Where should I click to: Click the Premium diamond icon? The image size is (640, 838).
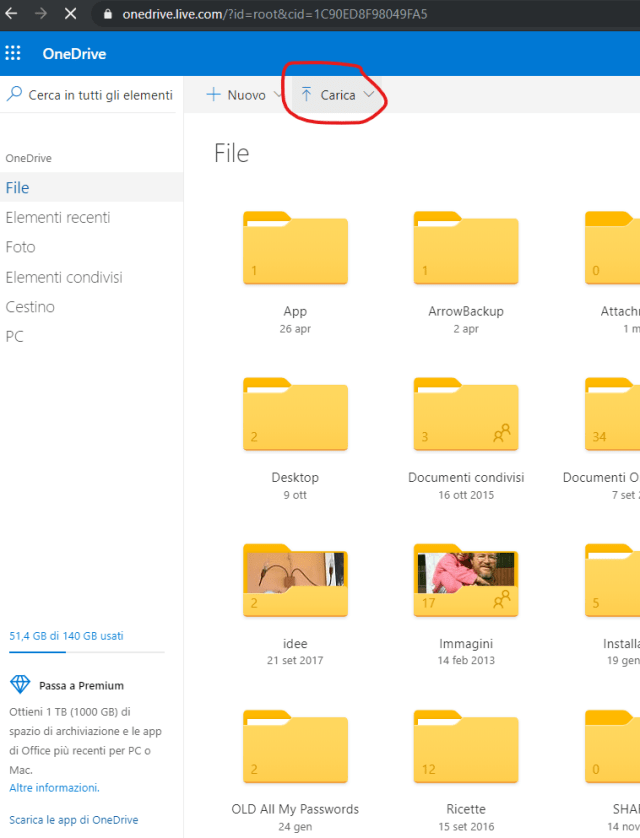coord(20,685)
